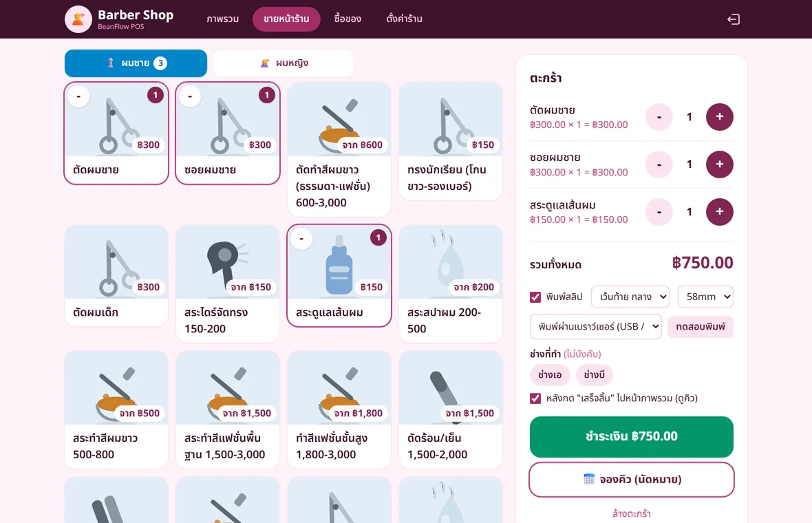
Task: Select stylist ช่างเอ
Action: (x=550, y=375)
